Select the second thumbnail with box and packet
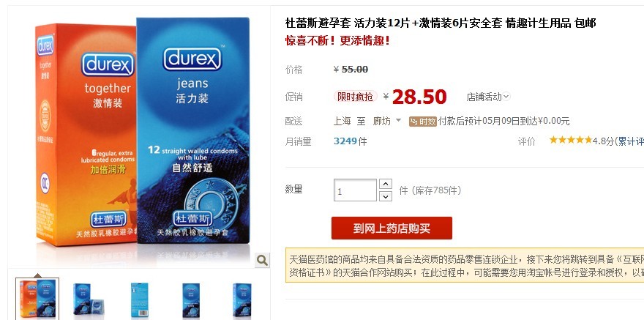Viewport: 644px width, 320px height. (89, 299)
